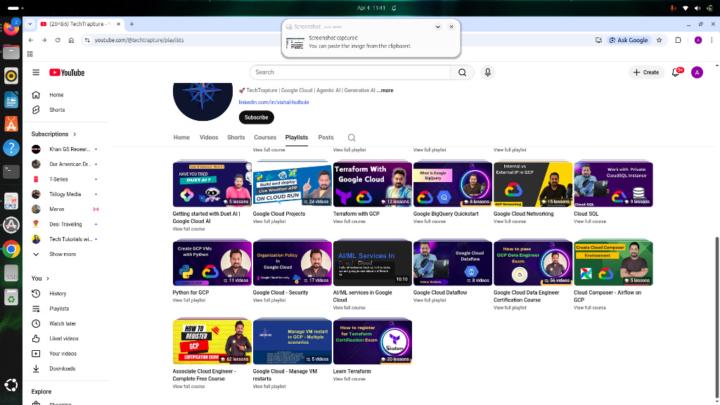This screenshot has height=405, width=720.
Task: View full course under Terraform with GCP
Action: (x=349, y=221)
